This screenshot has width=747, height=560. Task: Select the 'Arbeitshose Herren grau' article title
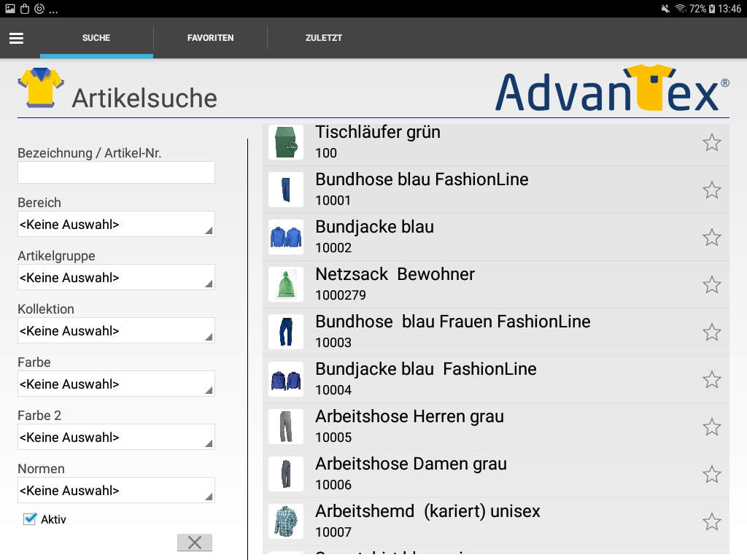coord(410,416)
